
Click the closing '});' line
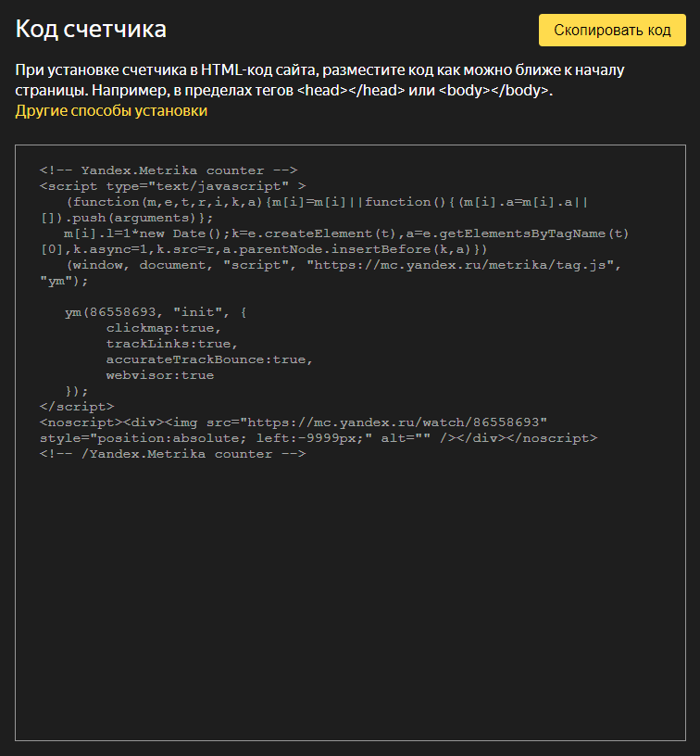coord(77,391)
